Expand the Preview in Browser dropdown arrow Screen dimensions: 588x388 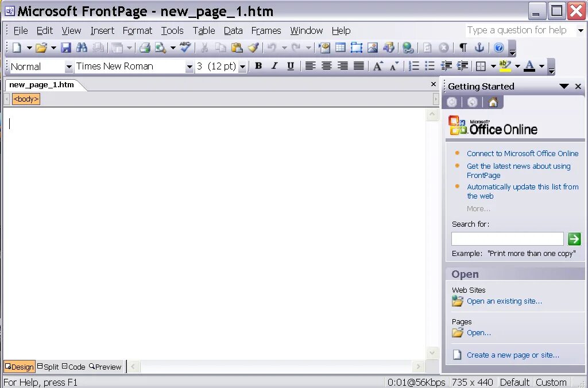[x=173, y=48]
